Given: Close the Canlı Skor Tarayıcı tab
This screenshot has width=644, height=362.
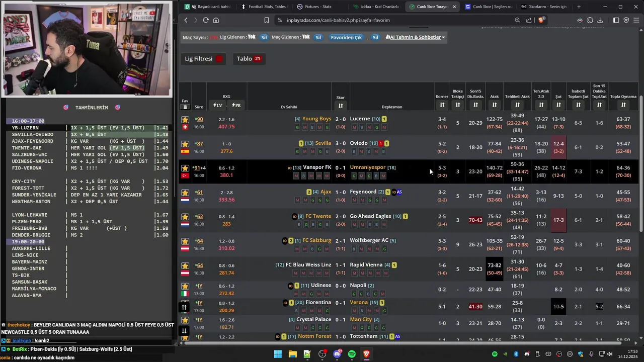Looking at the screenshot, I should (x=454, y=7).
